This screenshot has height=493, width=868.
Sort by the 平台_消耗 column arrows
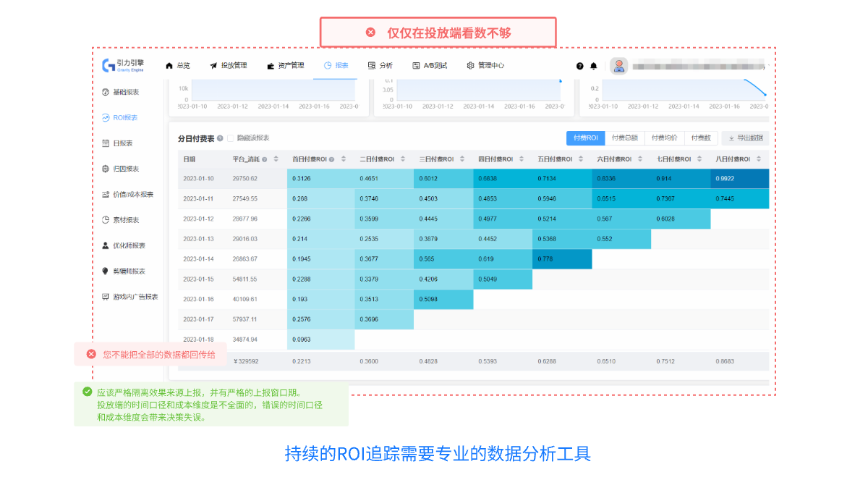point(275,159)
